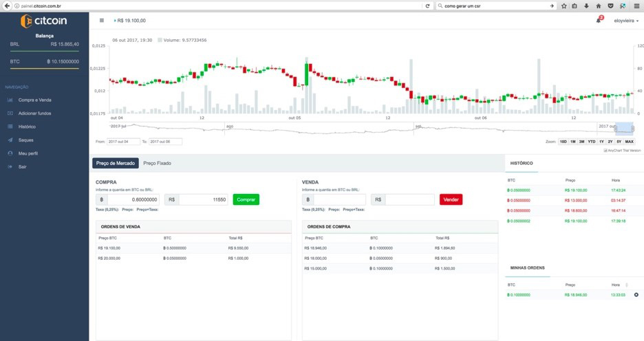Open the Saques navigation item
644x341 pixels.
(26, 140)
